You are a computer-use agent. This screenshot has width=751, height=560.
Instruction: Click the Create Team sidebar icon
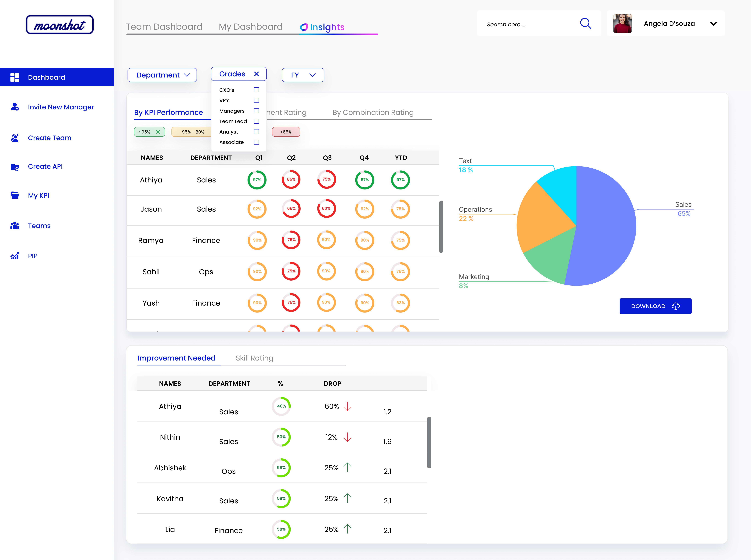pyautogui.click(x=15, y=138)
